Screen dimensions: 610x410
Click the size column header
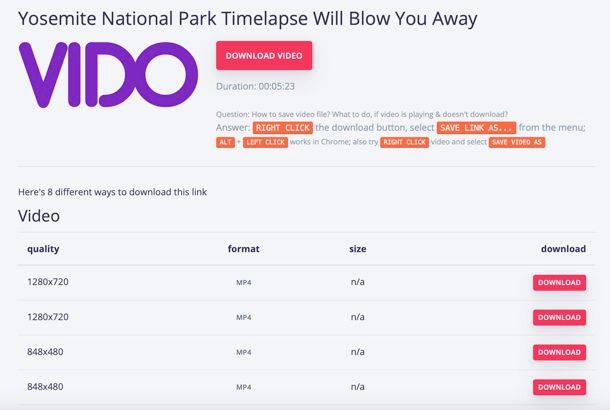(x=358, y=249)
